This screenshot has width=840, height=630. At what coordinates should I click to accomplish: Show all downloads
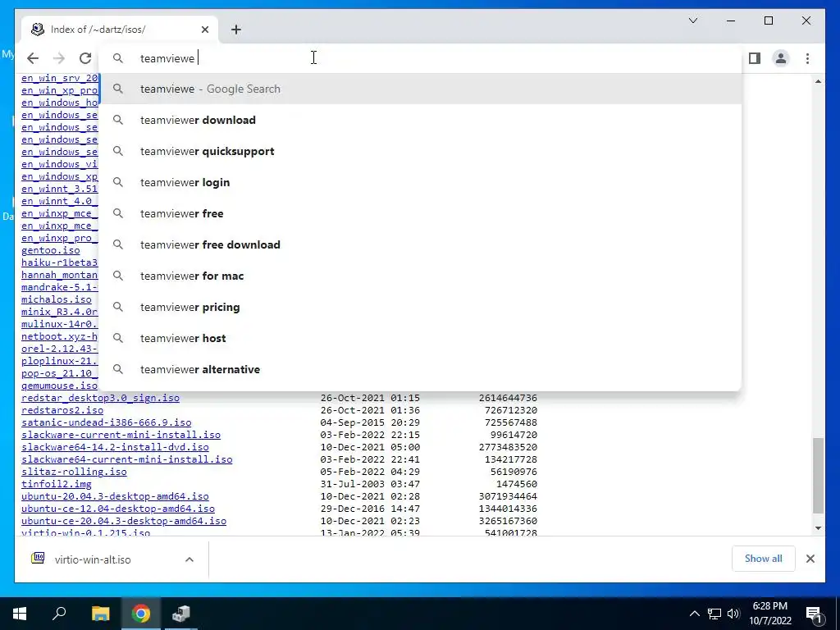pos(764,559)
